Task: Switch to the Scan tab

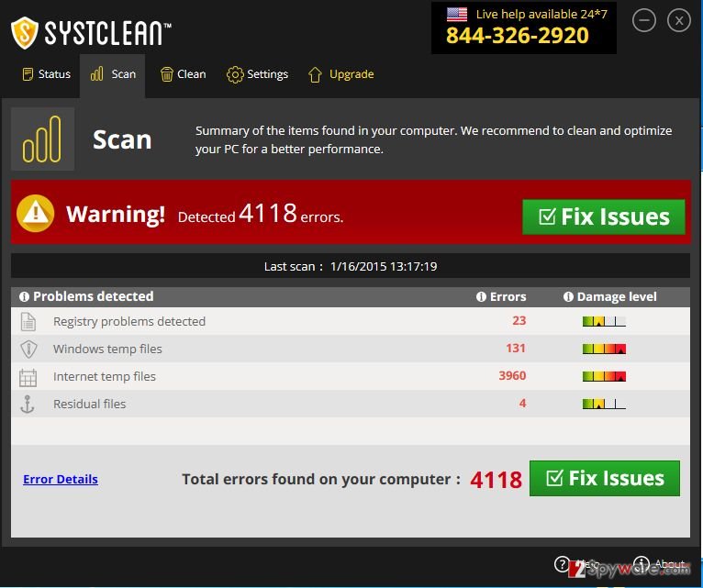Action: (x=113, y=74)
